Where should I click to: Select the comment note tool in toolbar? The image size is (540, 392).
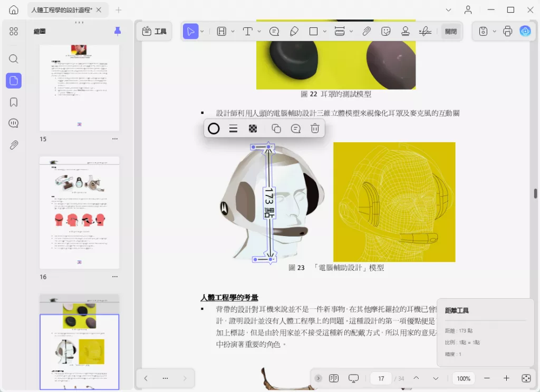pos(274,31)
